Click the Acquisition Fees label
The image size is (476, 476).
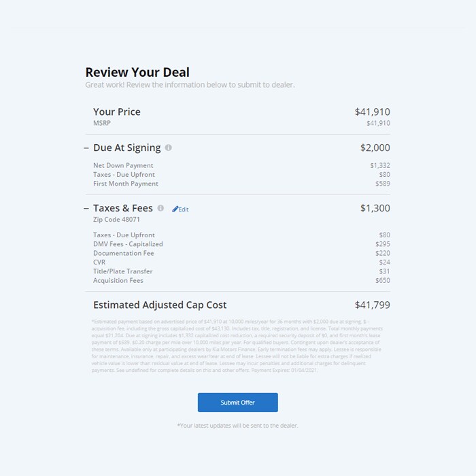pyautogui.click(x=118, y=280)
